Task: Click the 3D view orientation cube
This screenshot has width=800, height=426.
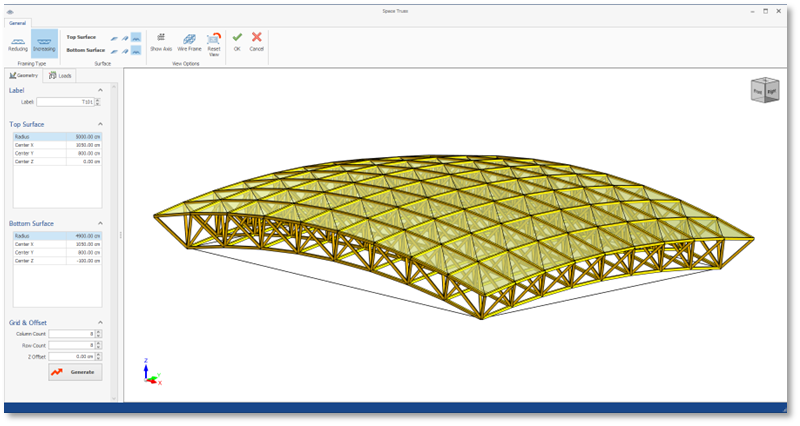Action: pyautogui.click(x=764, y=90)
